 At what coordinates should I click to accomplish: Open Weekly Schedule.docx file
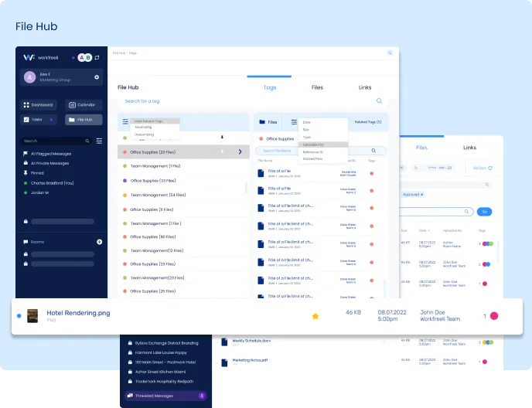pyautogui.click(x=251, y=341)
